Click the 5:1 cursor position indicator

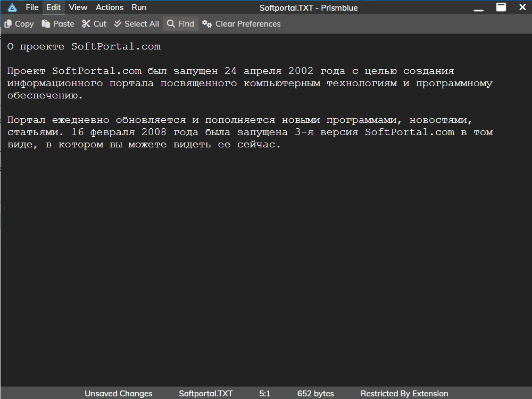click(x=265, y=394)
